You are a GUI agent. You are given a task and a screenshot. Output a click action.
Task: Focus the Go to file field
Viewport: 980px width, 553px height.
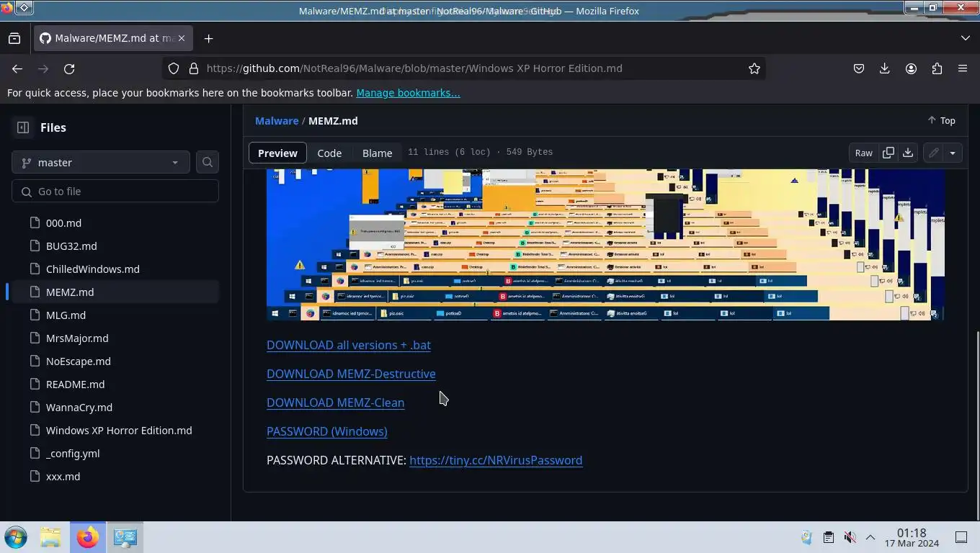click(115, 192)
